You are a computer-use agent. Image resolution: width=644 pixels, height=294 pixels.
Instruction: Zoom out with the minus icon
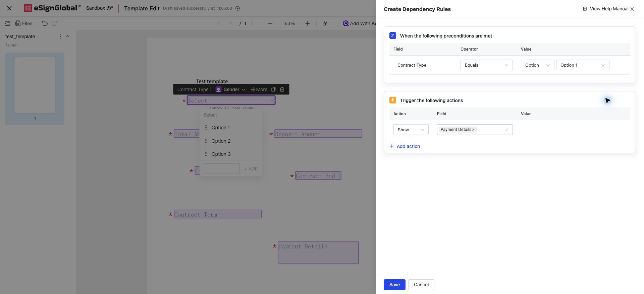(x=270, y=23)
